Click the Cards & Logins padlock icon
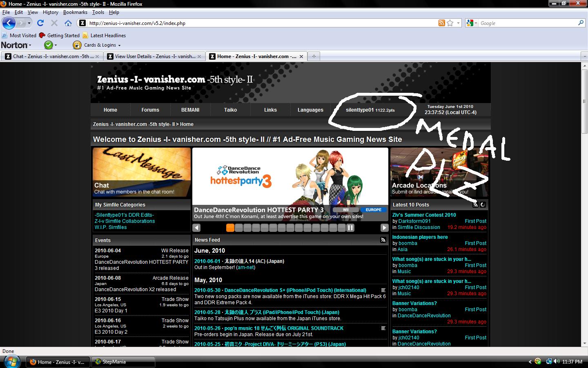 77,45
